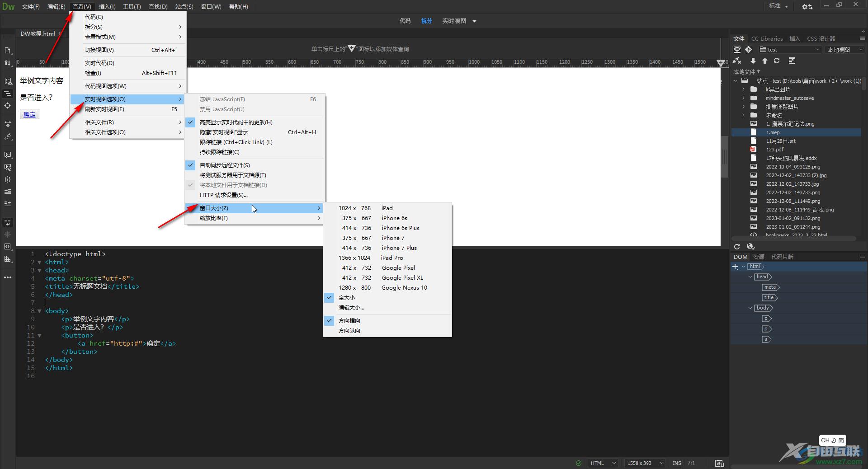Click the remove comment icon
Screen dimensions: 868x469
pos(8,167)
